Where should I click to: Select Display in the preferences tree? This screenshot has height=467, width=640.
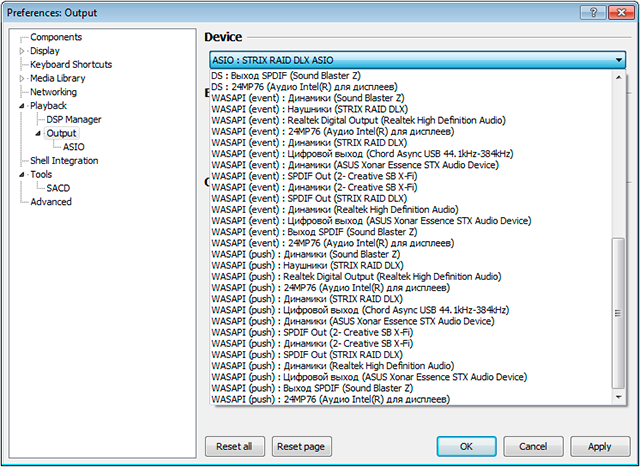[45, 51]
